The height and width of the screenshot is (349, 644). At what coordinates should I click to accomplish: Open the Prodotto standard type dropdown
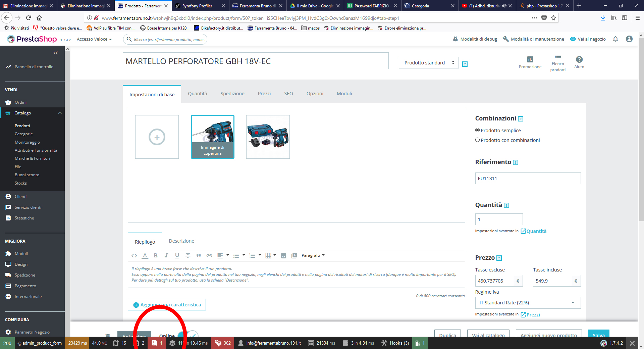tap(429, 63)
